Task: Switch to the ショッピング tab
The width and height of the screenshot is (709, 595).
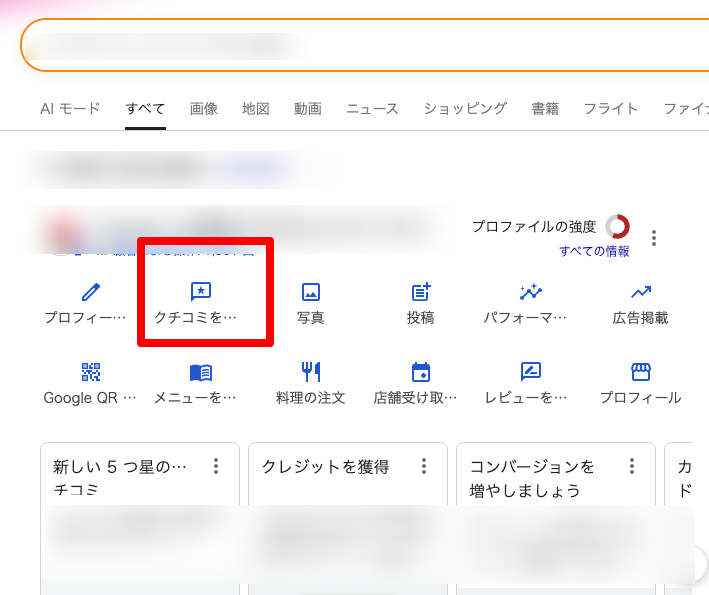Action: [465, 109]
